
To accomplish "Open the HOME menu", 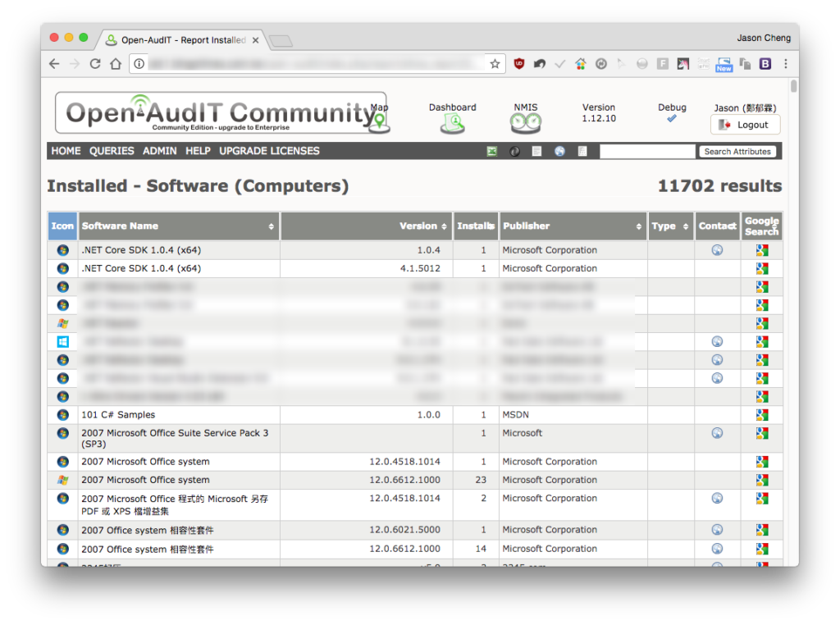I will tap(66, 151).
